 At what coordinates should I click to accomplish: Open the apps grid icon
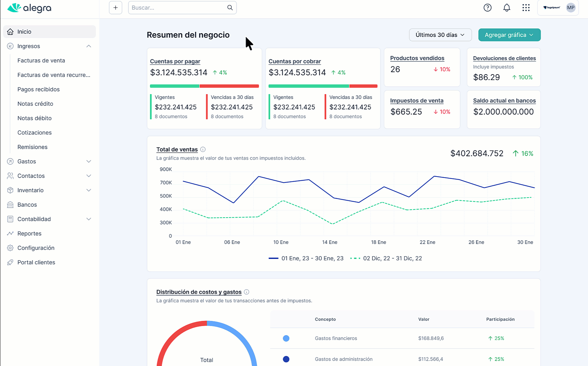(526, 7)
